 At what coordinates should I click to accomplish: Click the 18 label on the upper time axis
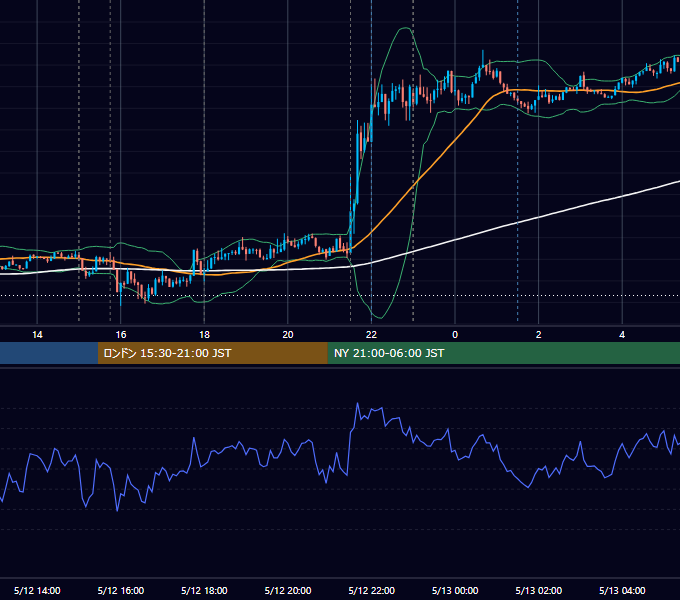(204, 335)
